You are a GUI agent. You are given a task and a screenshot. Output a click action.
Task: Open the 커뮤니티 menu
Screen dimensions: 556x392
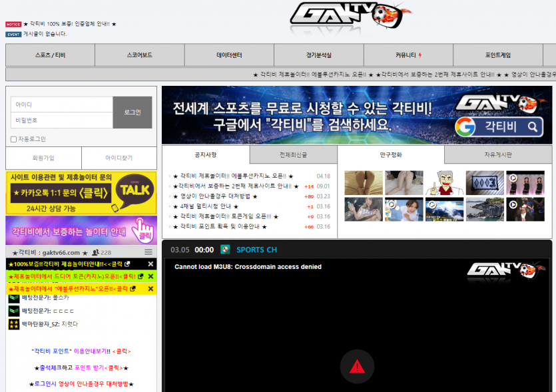point(408,55)
